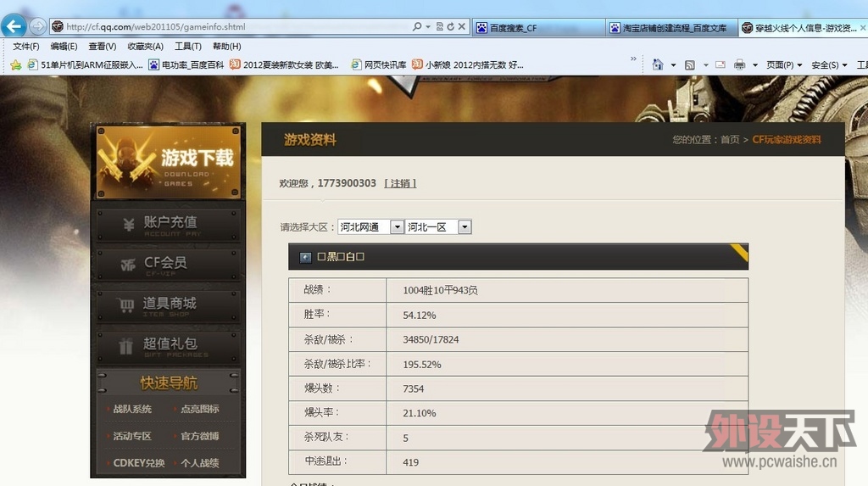This screenshot has width=868, height=486.
Task: Click the Home icon in the command bar
Action: (x=657, y=64)
